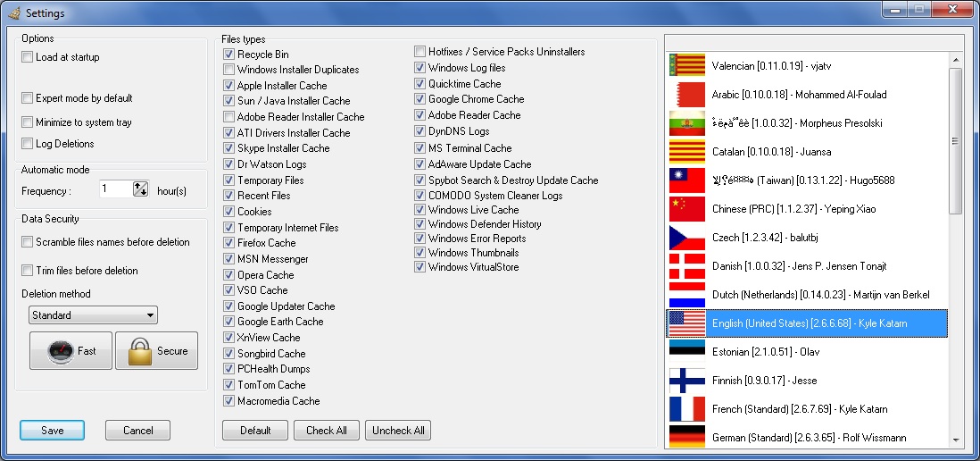Uncheck Windows Error Reports
This screenshot has height=461, width=980.
pos(420,239)
